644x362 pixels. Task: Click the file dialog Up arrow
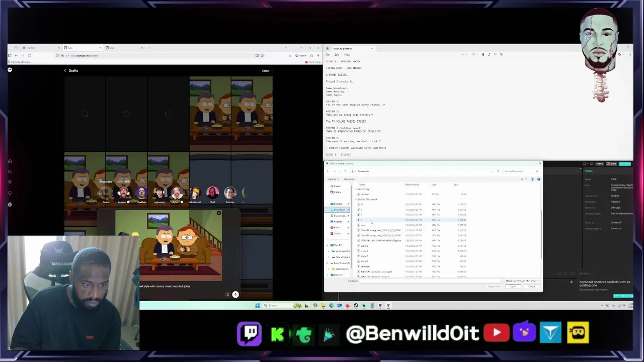pyautogui.click(x=346, y=171)
